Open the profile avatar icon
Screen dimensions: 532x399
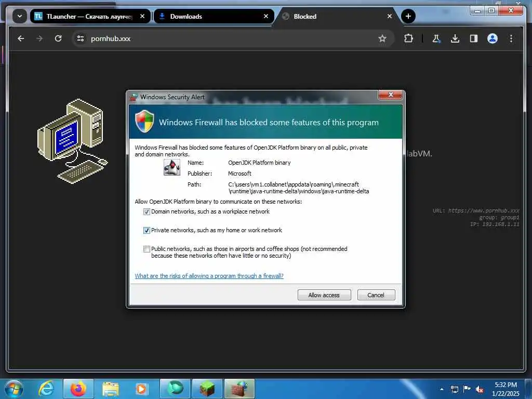pos(493,38)
